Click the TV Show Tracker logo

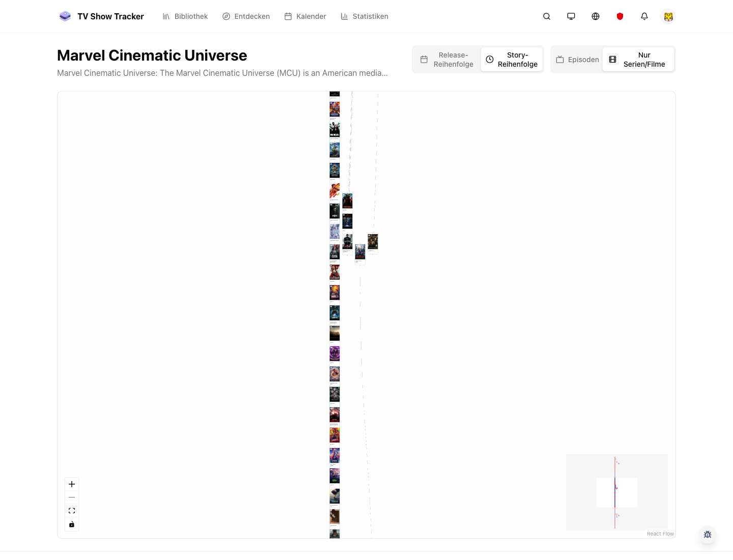click(101, 16)
